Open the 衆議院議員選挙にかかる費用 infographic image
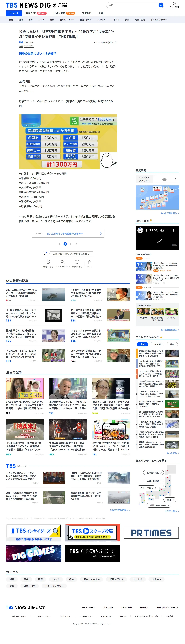The image size is (185, 644). coord(68,142)
